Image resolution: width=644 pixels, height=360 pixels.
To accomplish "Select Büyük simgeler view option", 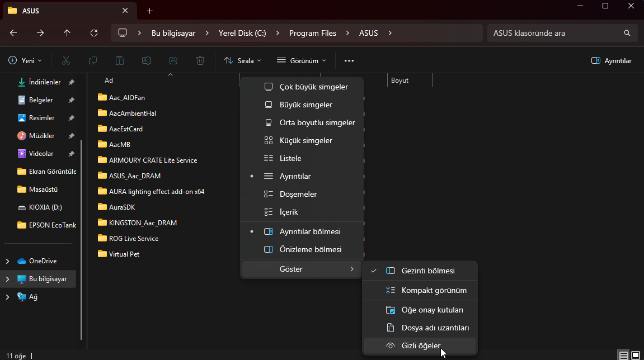I will pyautogui.click(x=305, y=105).
